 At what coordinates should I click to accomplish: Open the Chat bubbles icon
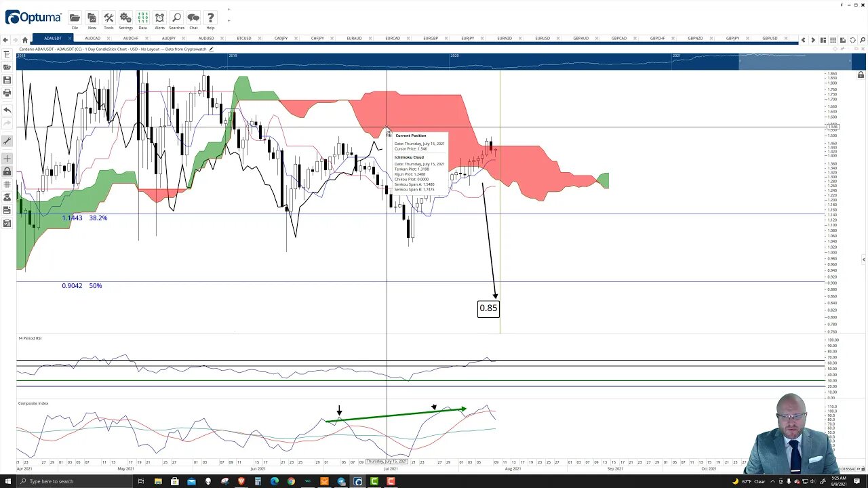(x=193, y=18)
